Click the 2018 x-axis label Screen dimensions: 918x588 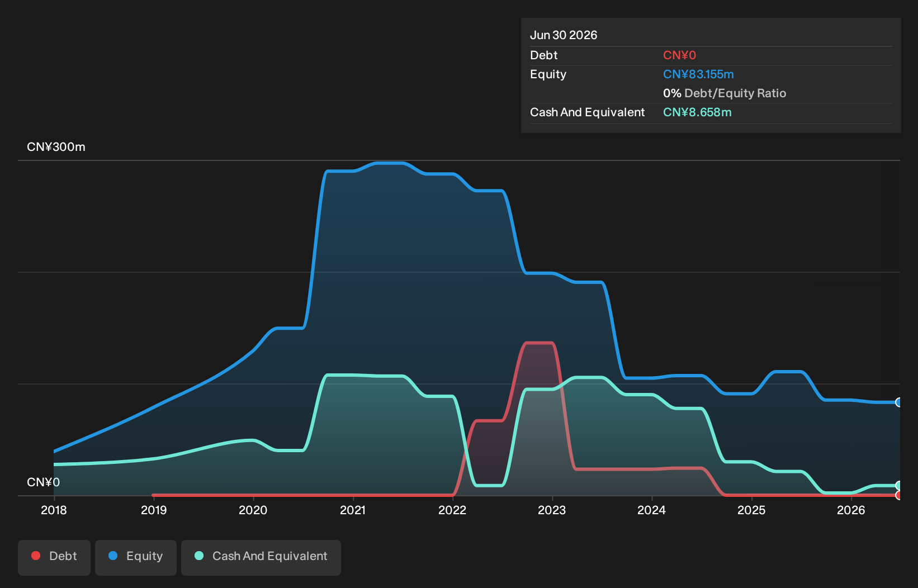point(54,510)
